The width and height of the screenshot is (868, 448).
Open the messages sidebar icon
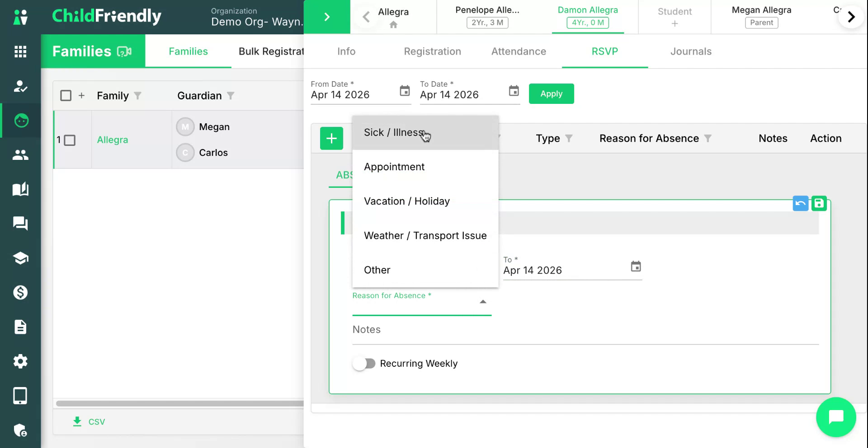[x=20, y=224]
